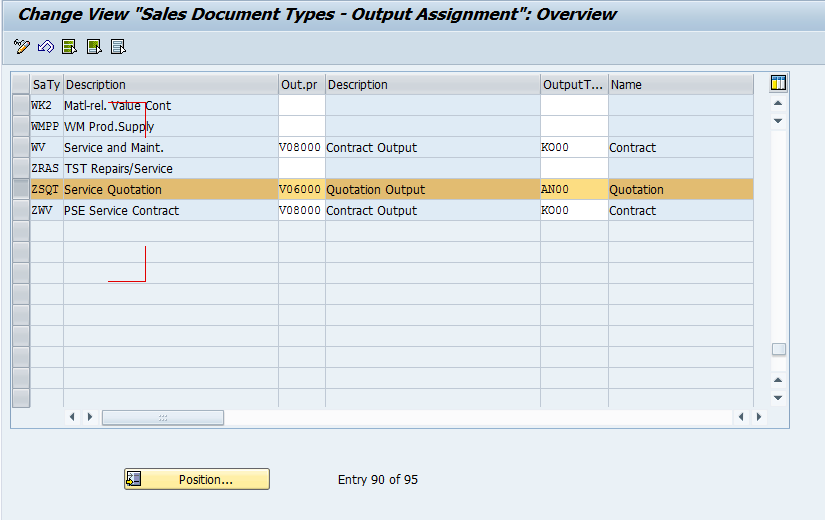The image size is (825, 520).
Task: Click the top page-down arrow of the vertical scrollbar
Action: (778, 121)
